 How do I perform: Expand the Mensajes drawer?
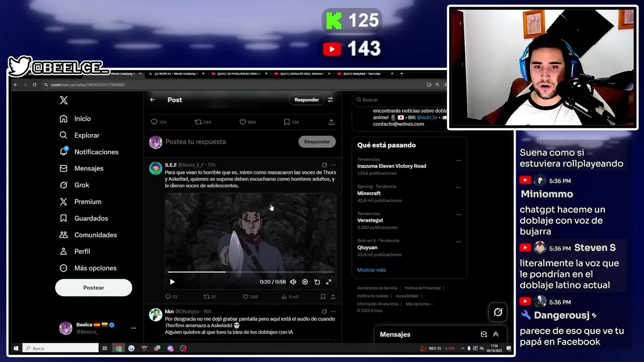click(x=496, y=334)
